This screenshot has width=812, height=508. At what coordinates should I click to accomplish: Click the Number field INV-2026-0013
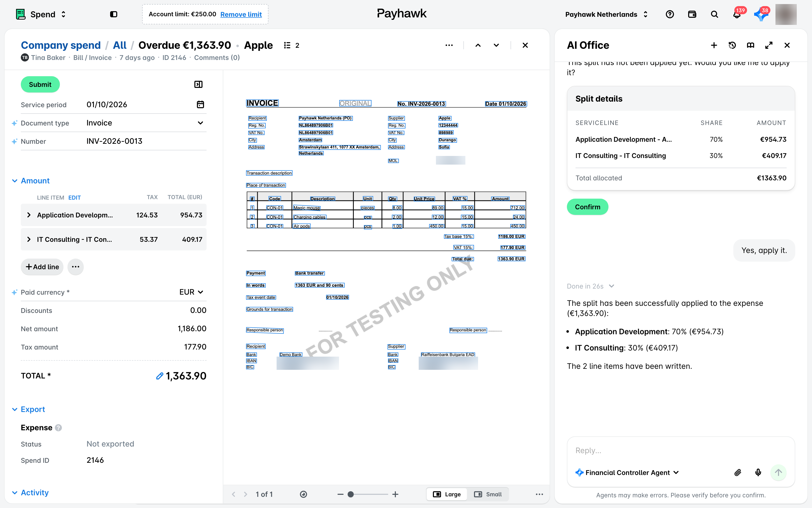pos(146,141)
